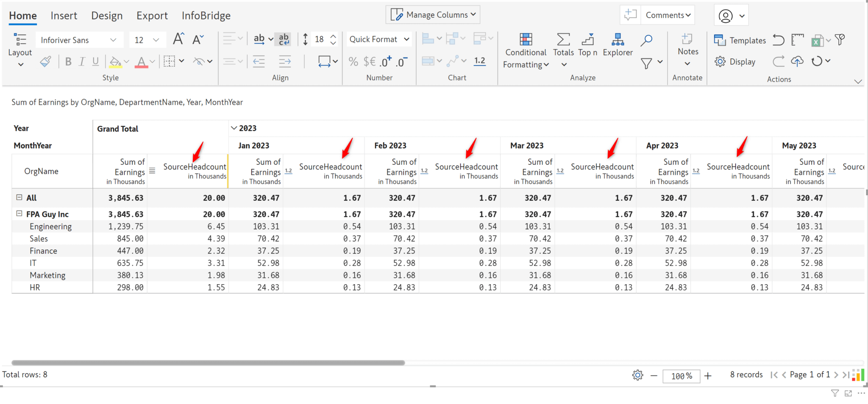Go to the Export ribbon tab

click(x=152, y=16)
